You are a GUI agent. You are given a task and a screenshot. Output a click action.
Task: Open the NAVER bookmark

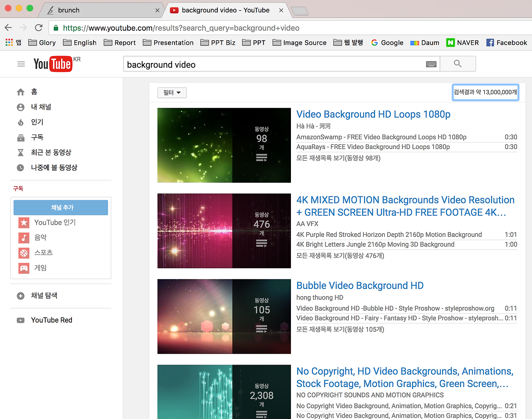(x=463, y=42)
